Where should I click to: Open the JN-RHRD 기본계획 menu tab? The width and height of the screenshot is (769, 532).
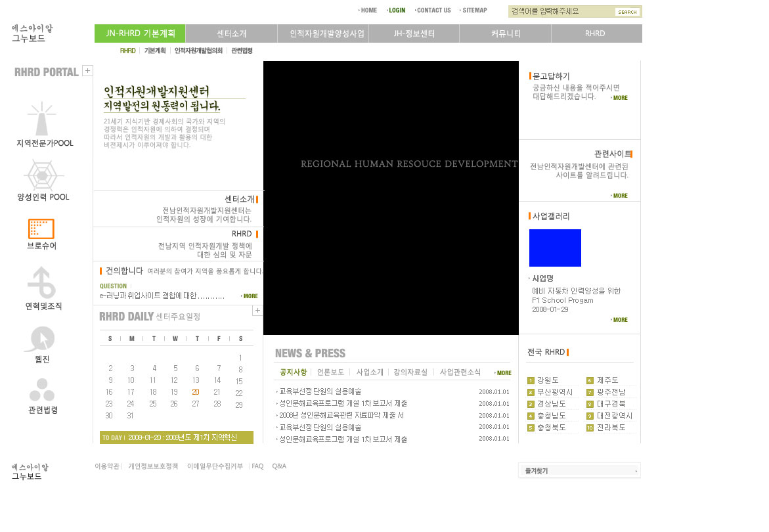[140, 33]
